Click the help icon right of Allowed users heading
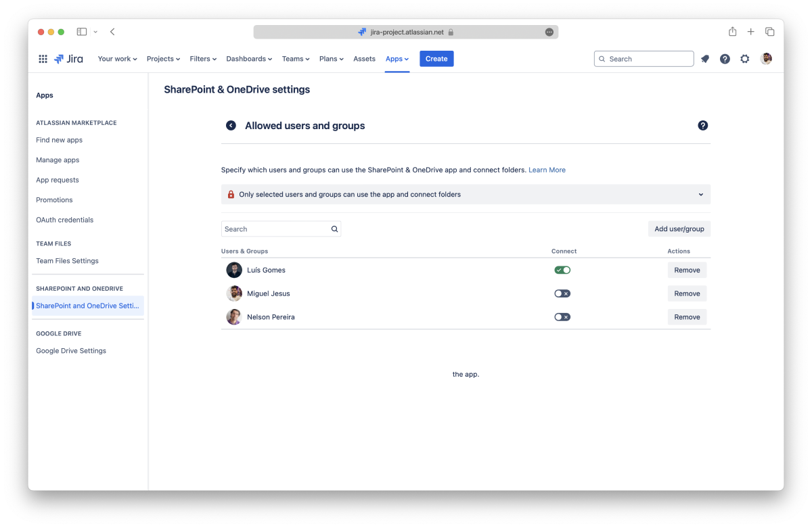Screen dimensions: 812x528 tap(702, 126)
